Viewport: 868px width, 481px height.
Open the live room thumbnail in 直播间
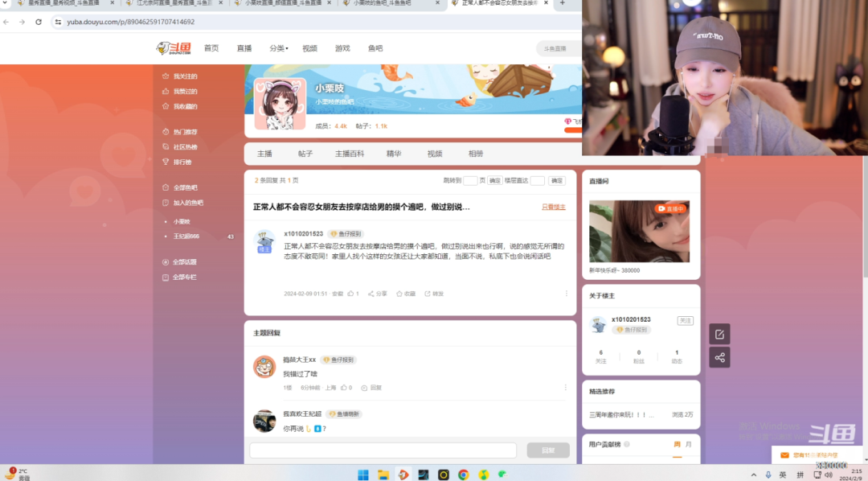(x=640, y=232)
